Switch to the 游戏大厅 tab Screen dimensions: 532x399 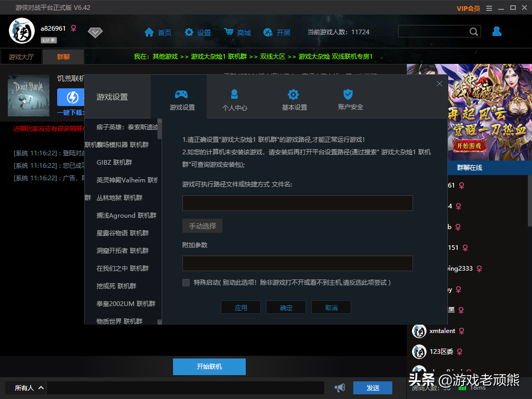coord(21,57)
